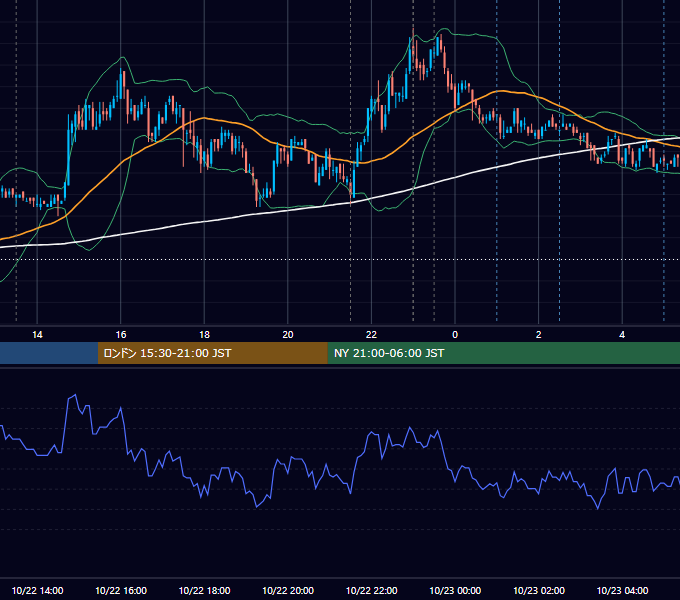Click the hour label 4 on upper axis
Viewport: 680px width, 600px height.
[622, 335]
